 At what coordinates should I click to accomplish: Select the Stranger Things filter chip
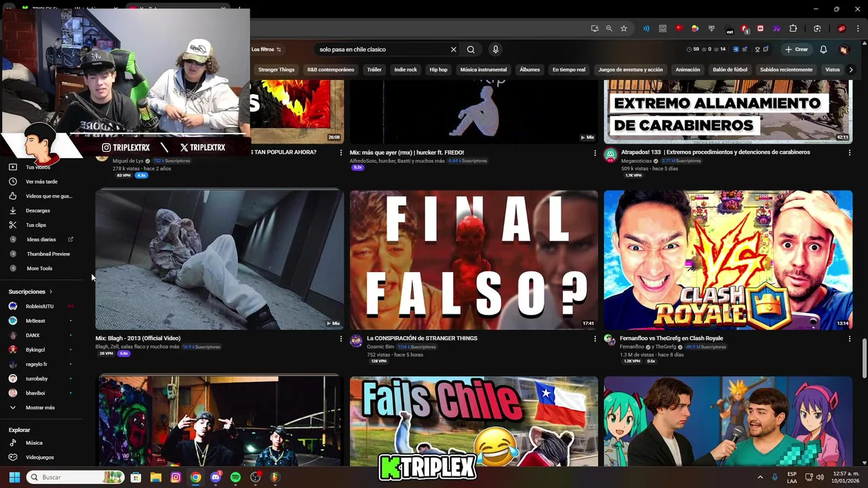pyautogui.click(x=276, y=70)
